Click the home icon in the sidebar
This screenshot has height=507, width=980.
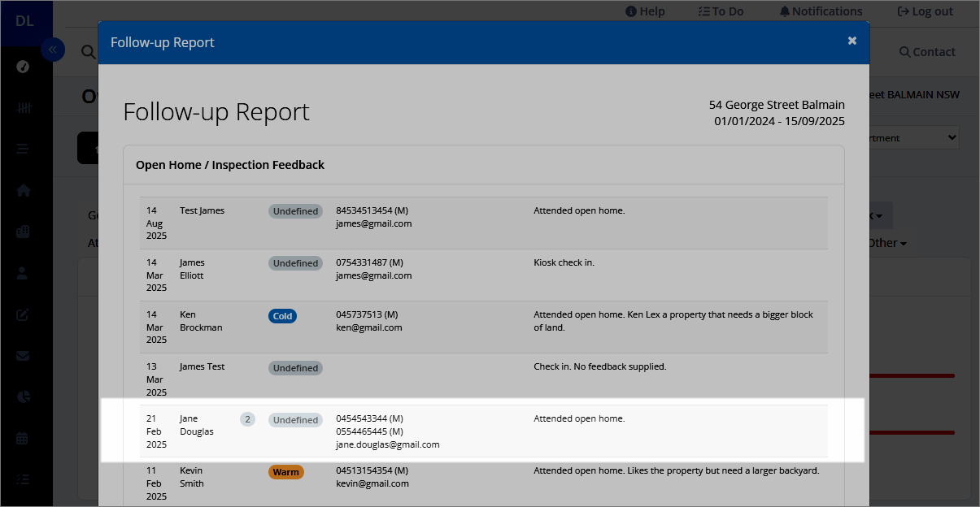[x=23, y=190]
